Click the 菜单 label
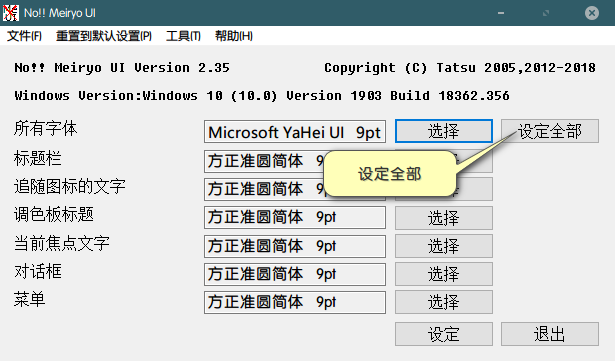 click(29, 299)
